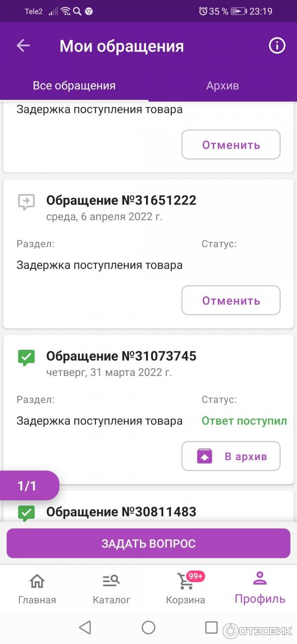297x644 pixels.
Task: Cancel request №31651222 with Отменить
Action: point(231,300)
